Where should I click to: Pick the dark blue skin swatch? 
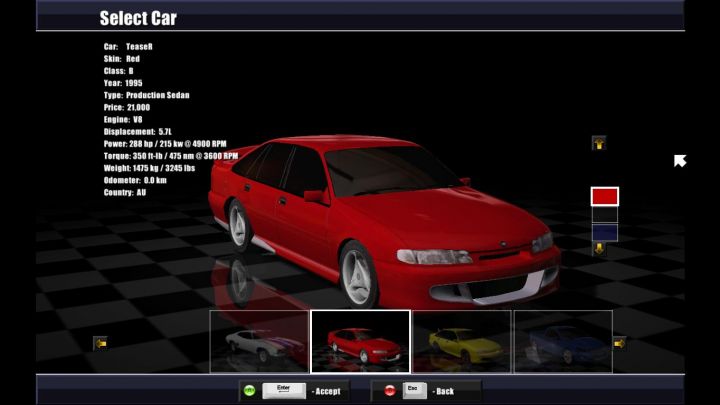click(605, 232)
